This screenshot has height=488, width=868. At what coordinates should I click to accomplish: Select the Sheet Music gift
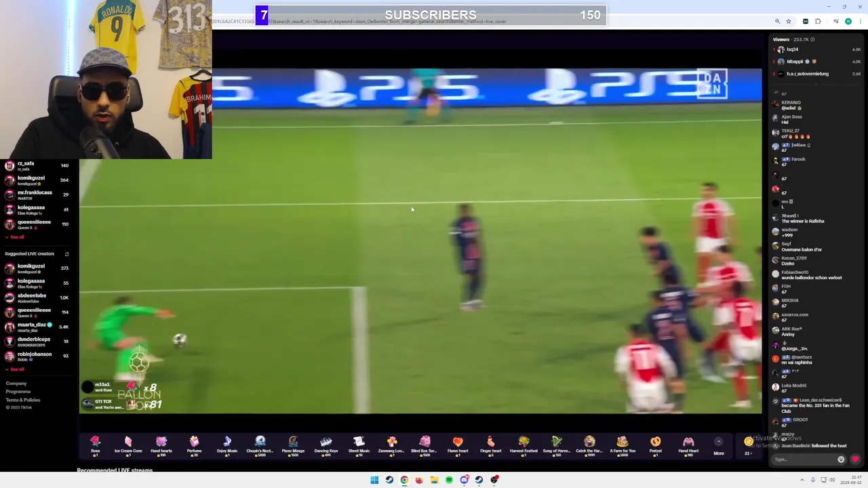(x=359, y=445)
